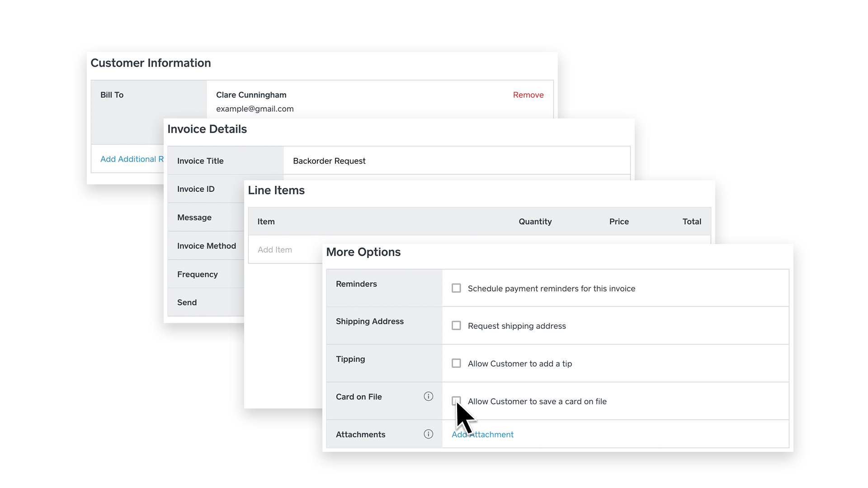This screenshot has height=488, width=868.
Task: Click the Attachments info icon
Action: point(428,434)
